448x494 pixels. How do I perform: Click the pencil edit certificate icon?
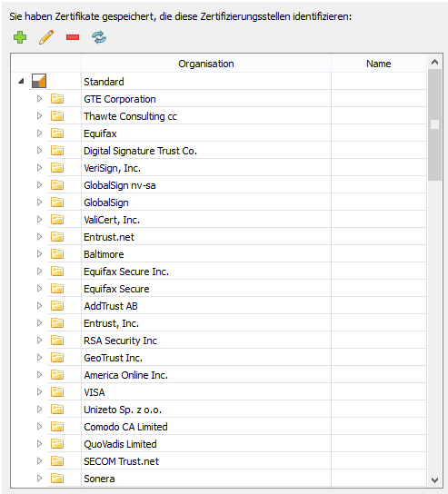coord(46,37)
